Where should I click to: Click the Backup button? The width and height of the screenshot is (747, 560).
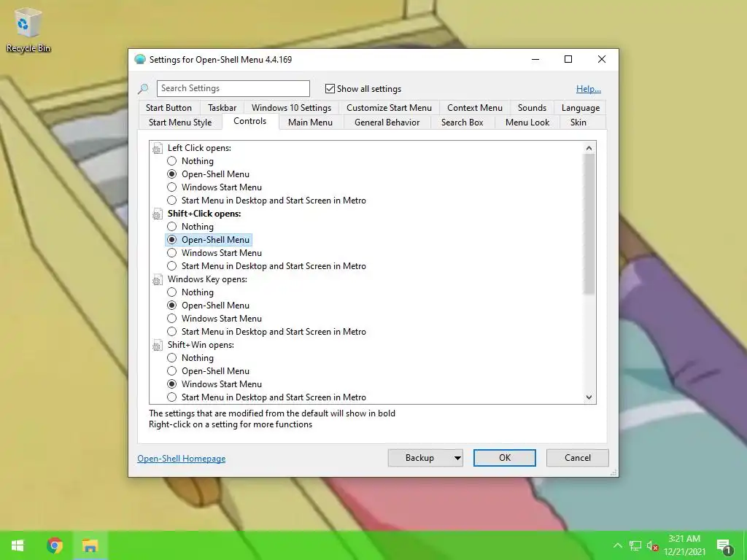coord(419,458)
